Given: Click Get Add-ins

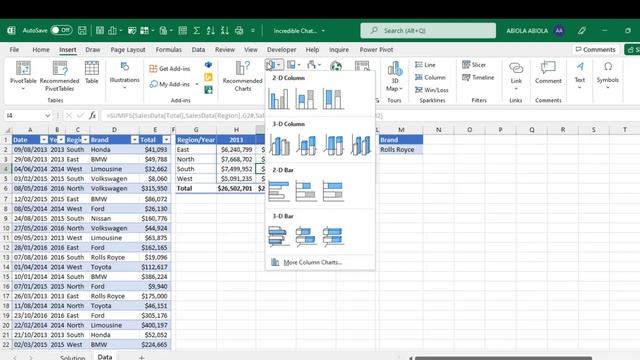Looking at the screenshot, I should [x=170, y=69].
